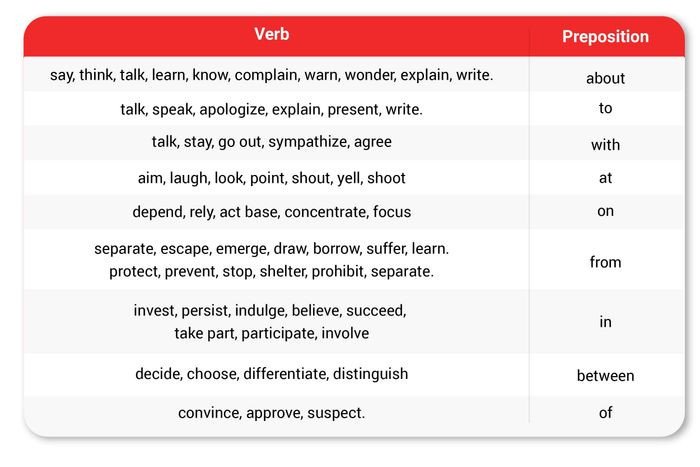Select the 'between' preposition cell
This screenshot has height=467, width=700.
(605, 376)
